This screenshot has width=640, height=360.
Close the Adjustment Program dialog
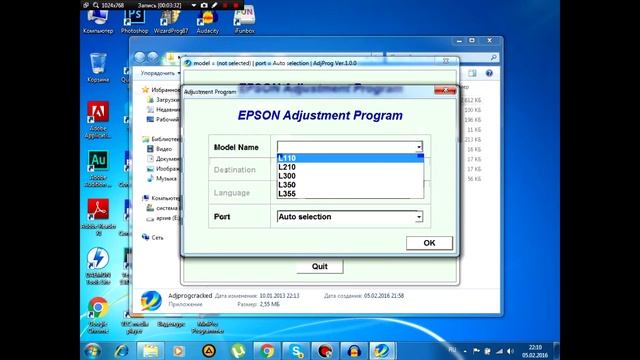coord(445,90)
